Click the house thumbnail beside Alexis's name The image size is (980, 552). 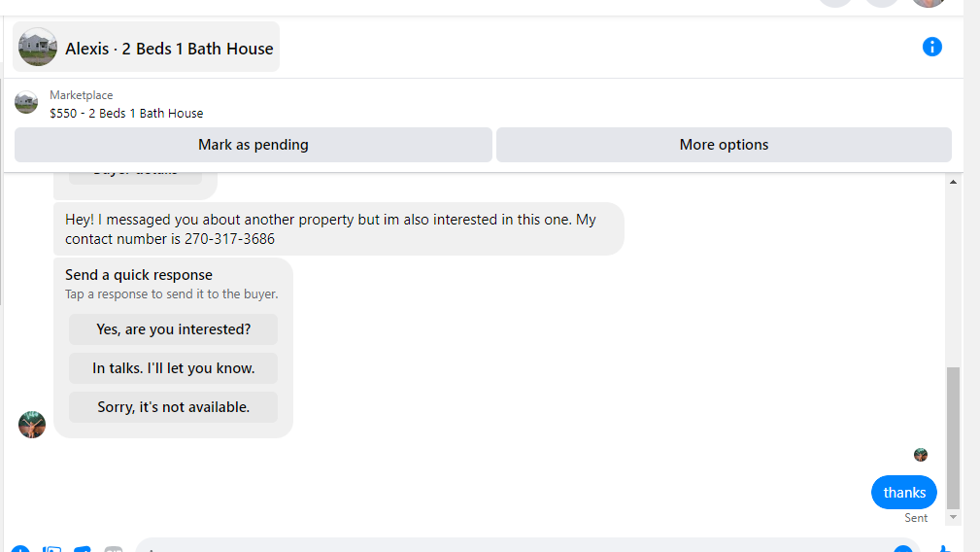tap(38, 47)
